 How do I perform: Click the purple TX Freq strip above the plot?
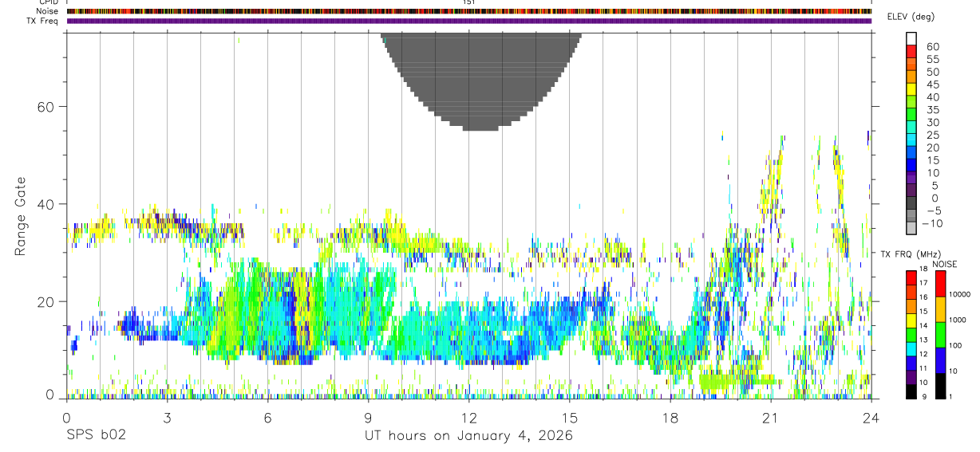(x=468, y=21)
